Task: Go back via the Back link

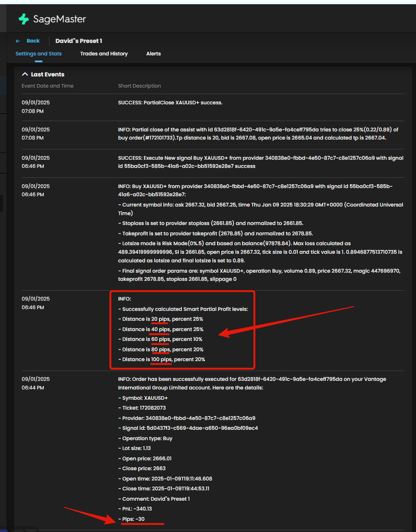Action: tap(33, 41)
